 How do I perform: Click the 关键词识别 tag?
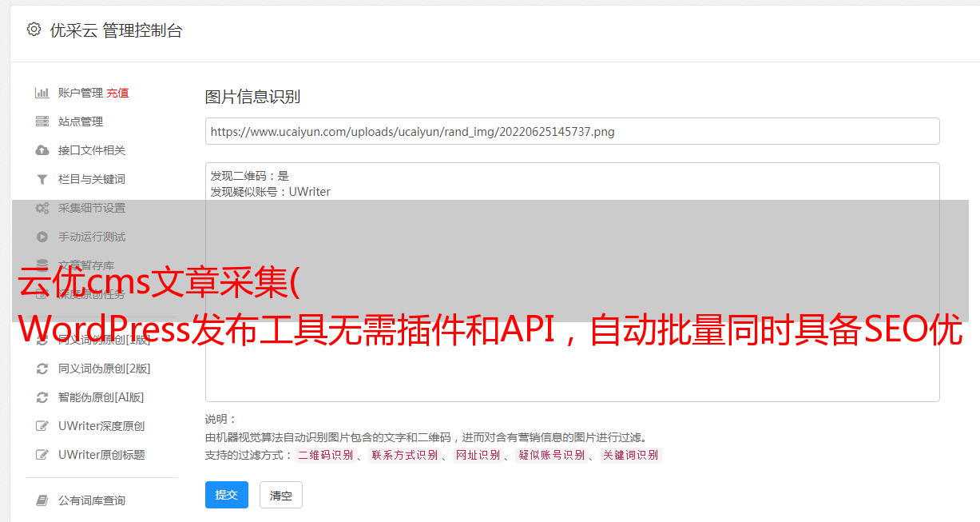631,455
